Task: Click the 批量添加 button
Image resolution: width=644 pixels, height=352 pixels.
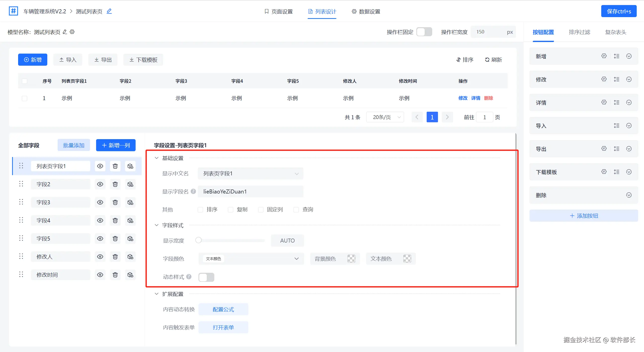Action: 74,145
